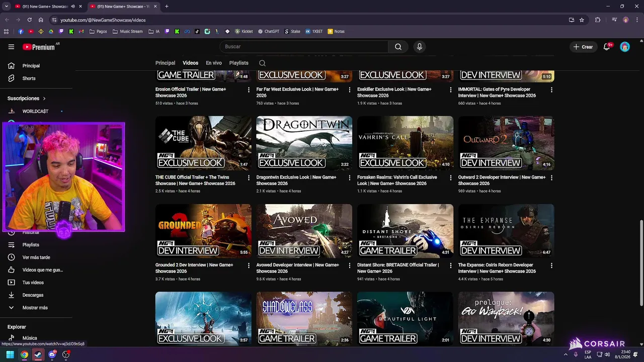This screenshot has width=644, height=362.
Task: Open options for Forsaken Realms Vahrin's Call
Action: pyautogui.click(x=450, y=178)
